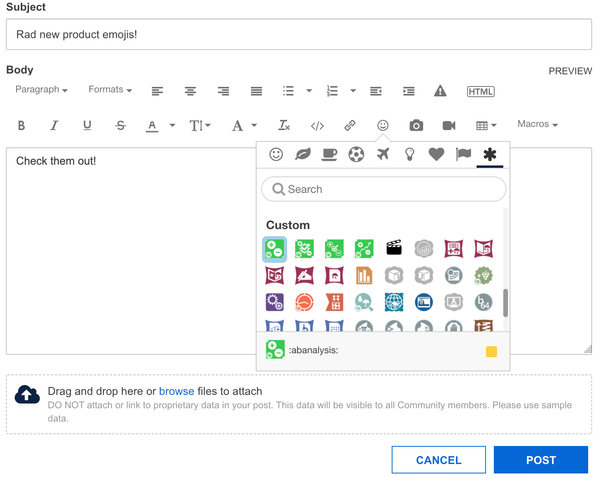Click the emoji Search field
Screen dimensions: 607x490
pos(384,189)
